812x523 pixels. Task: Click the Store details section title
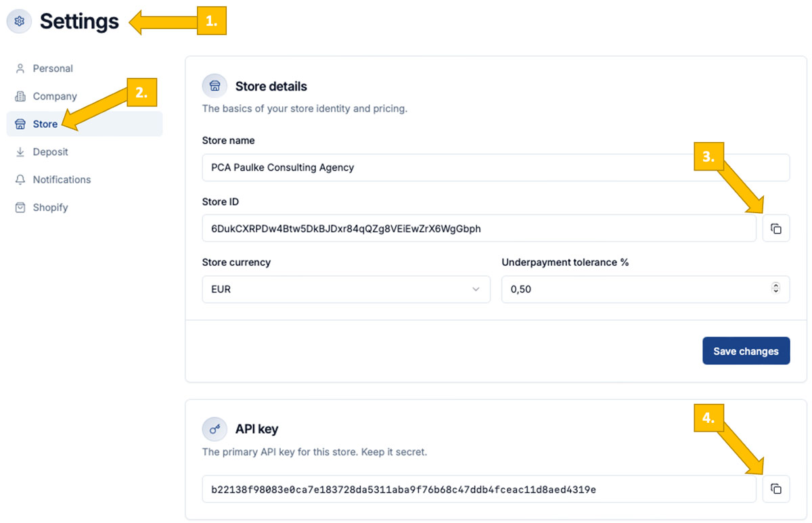click(x=271, y=86)
